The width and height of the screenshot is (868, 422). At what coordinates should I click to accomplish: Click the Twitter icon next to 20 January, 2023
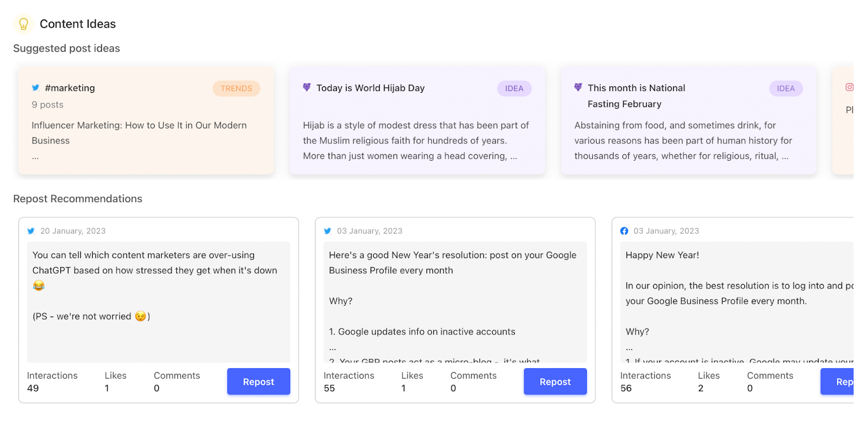click(31, 231)
